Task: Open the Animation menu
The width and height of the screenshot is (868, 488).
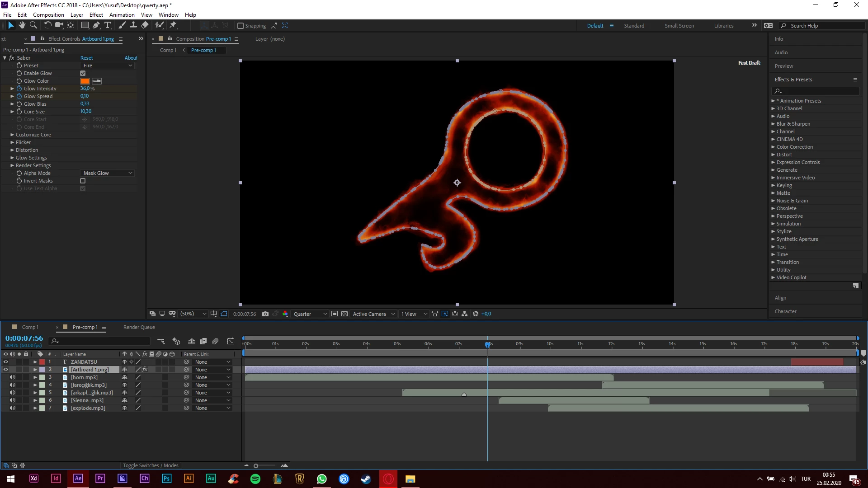Action: click(x=122, y=14)
